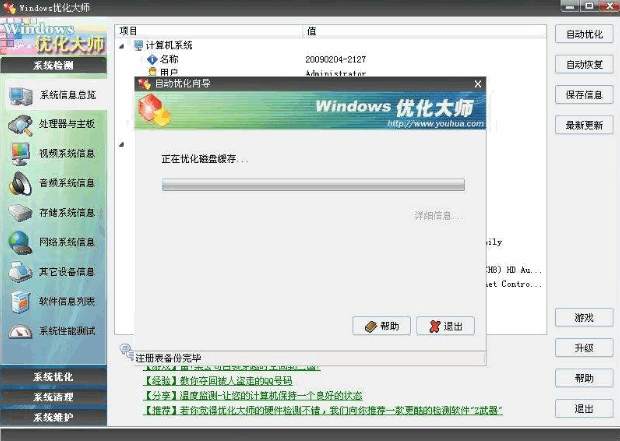Select the 处理器与主板 magnifier icon

[x=20, y=125]
